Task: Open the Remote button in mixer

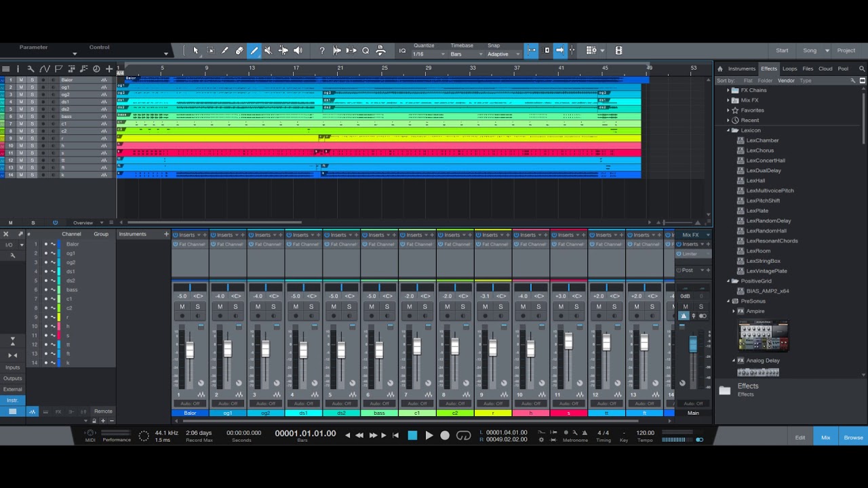Action: pyautogui.click(x=103, y=411)
